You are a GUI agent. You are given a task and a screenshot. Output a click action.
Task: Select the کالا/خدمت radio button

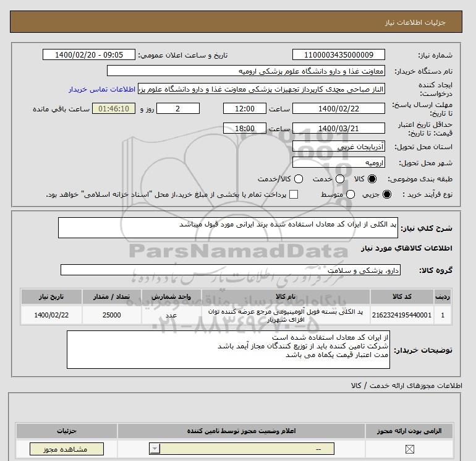299,179
